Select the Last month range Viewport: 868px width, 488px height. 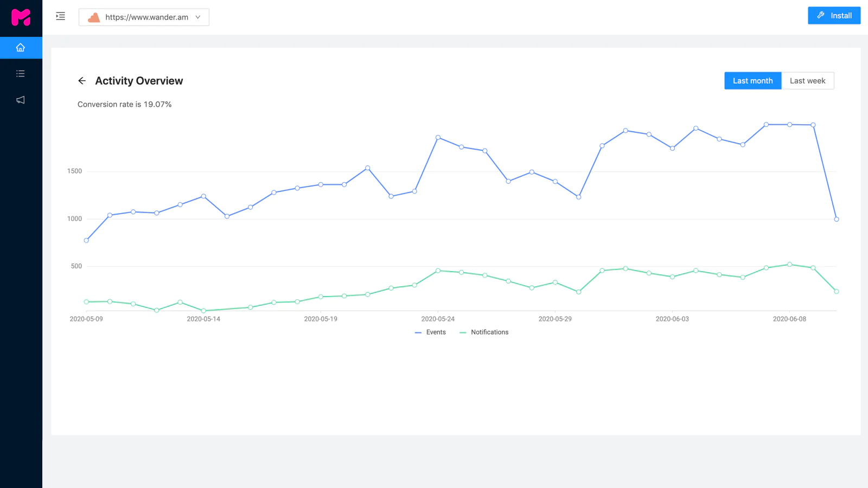coord(752,81)
